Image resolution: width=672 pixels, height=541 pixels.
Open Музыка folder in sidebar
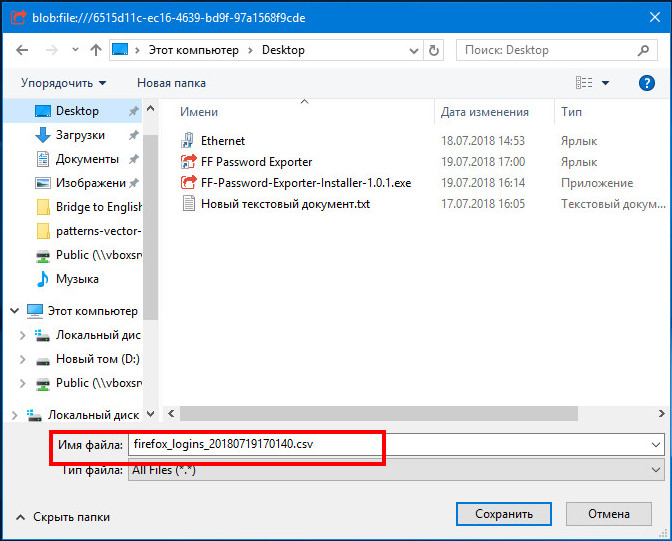pos(76,278)
